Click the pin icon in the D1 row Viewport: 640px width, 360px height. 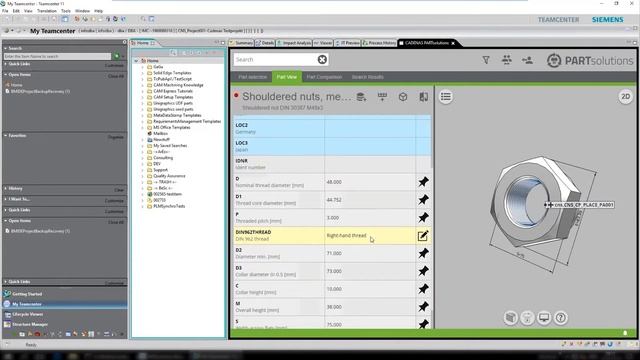423,200
